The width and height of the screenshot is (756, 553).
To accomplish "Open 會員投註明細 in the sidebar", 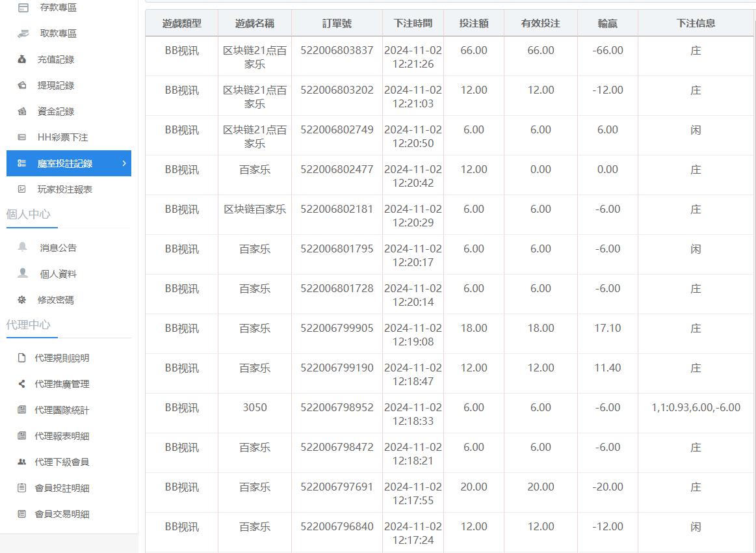I will 62,488.
